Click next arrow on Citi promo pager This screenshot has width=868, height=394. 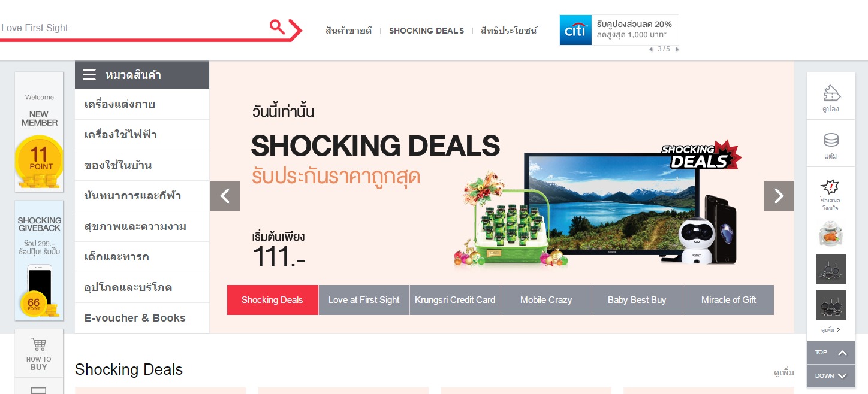coord(677,49)
